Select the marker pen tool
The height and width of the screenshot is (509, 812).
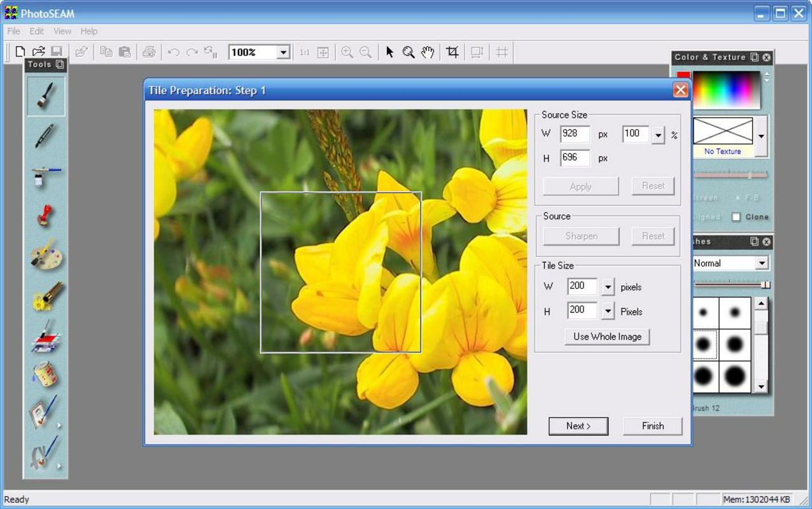(46, 136)
